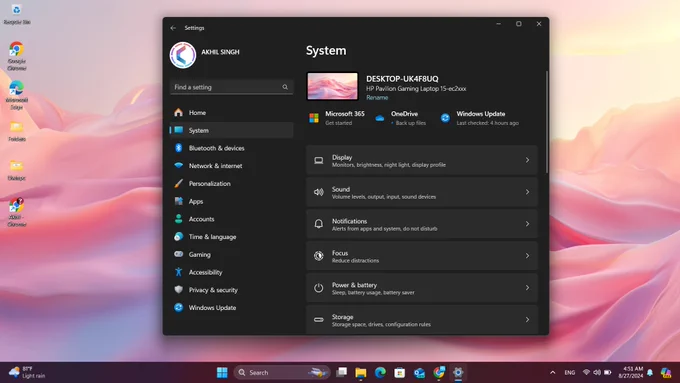Expand the Display row chevron
The width and height of the screenshot is (680, 383).
[x=527, y=160]
